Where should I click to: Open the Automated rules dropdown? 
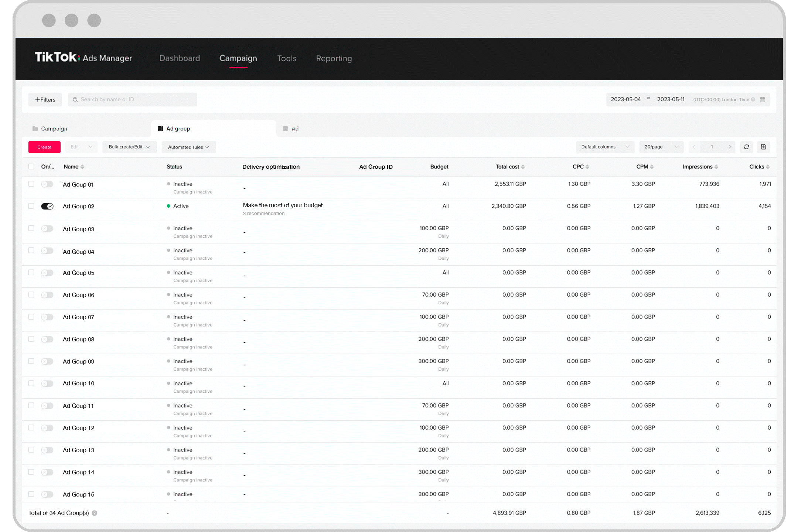coord(188,147)
